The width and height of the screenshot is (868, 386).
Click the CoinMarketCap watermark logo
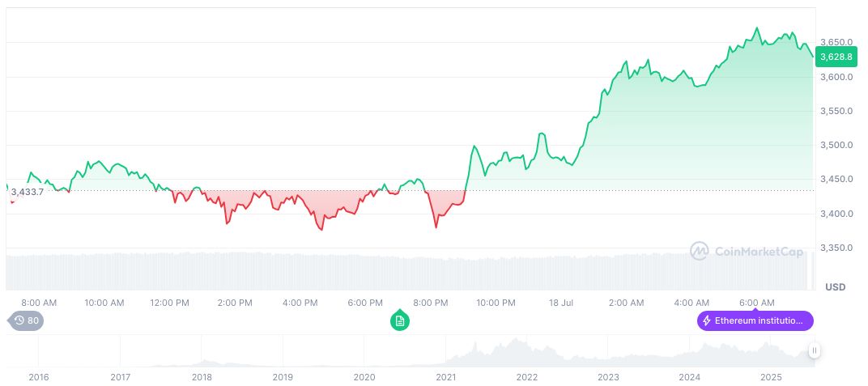747,252
